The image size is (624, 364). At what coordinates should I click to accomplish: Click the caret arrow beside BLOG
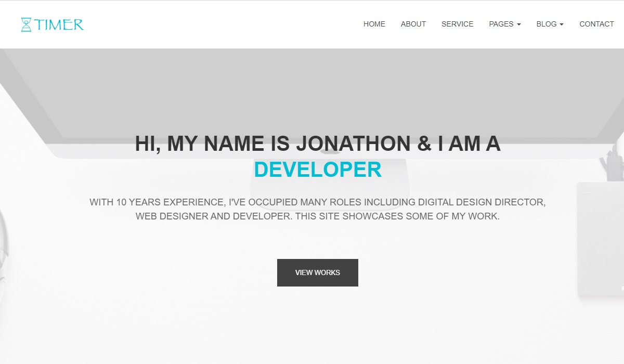click(x=562, y=24)
